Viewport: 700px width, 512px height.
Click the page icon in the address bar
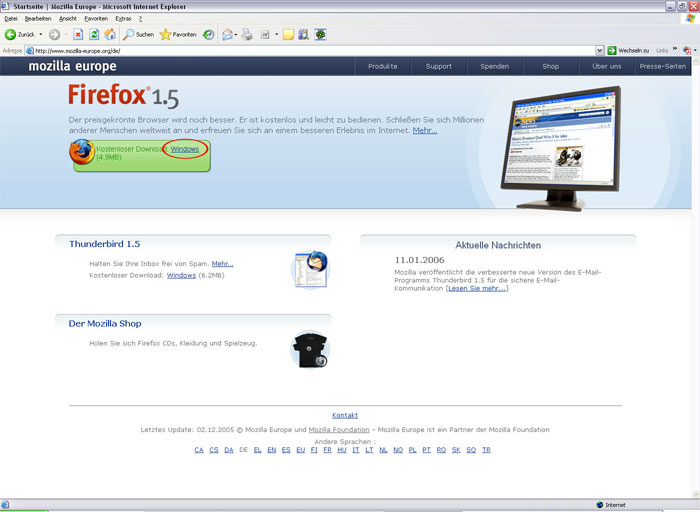click(30, 50)
